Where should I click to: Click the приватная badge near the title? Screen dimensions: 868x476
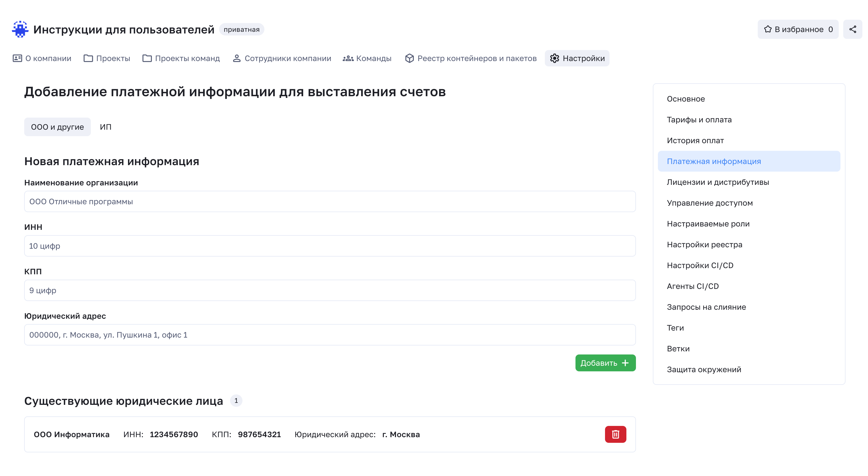pos(242,29)
